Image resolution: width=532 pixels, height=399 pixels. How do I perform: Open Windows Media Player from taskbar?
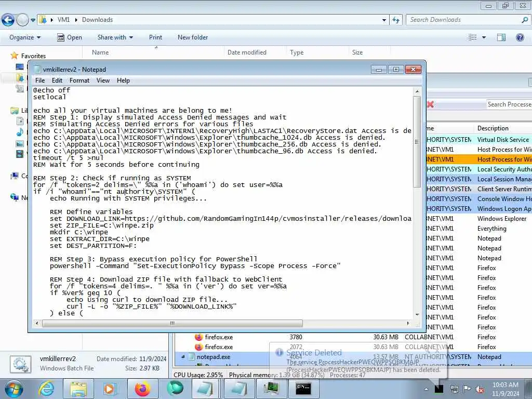pyautogui.click(x=110, y=389)
